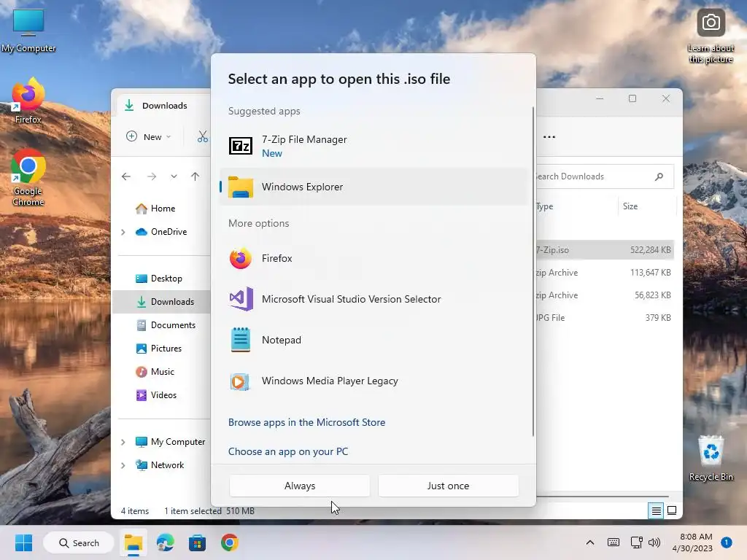Pick Firefox in More options list
The height and width of the screenshot is (560, 747).
pyautogui.click(x=374, y=258)
